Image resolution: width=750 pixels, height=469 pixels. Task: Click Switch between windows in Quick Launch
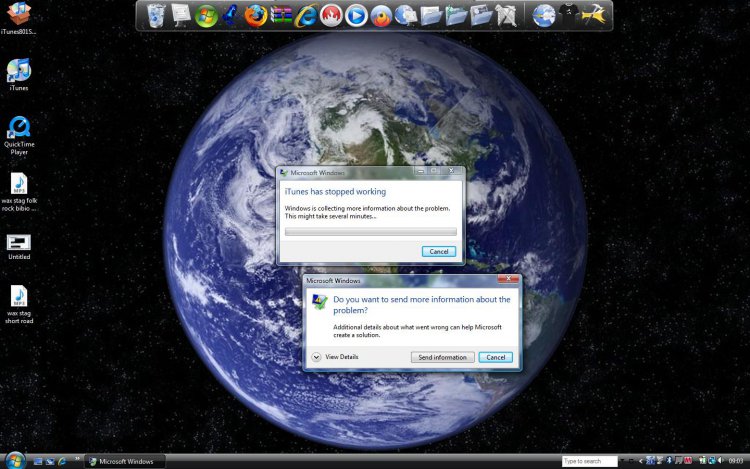(x=50, y=461)
